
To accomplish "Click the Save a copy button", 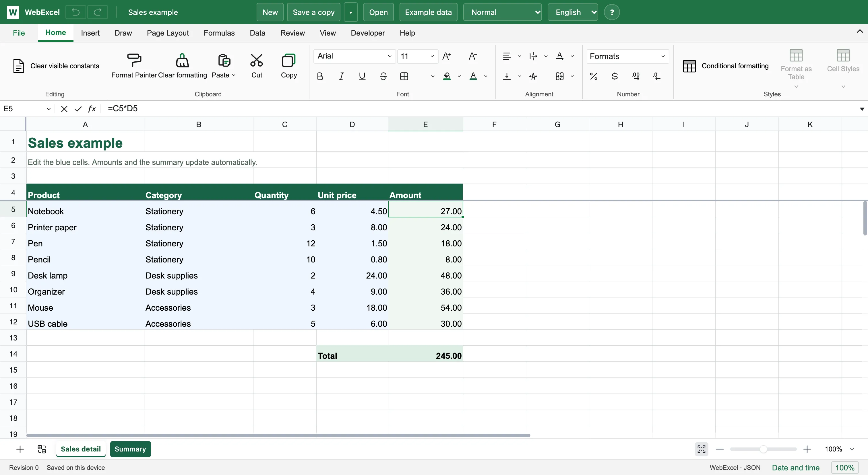I will (x=313, y=12).
